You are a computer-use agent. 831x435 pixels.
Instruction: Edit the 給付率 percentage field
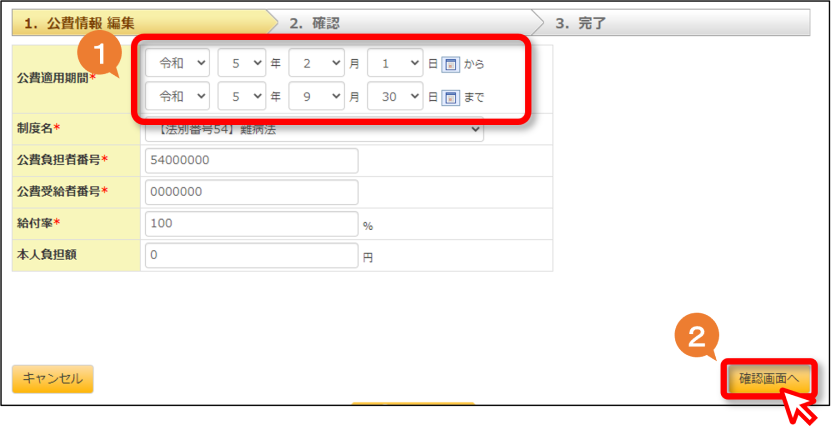[x=252, y=224]
